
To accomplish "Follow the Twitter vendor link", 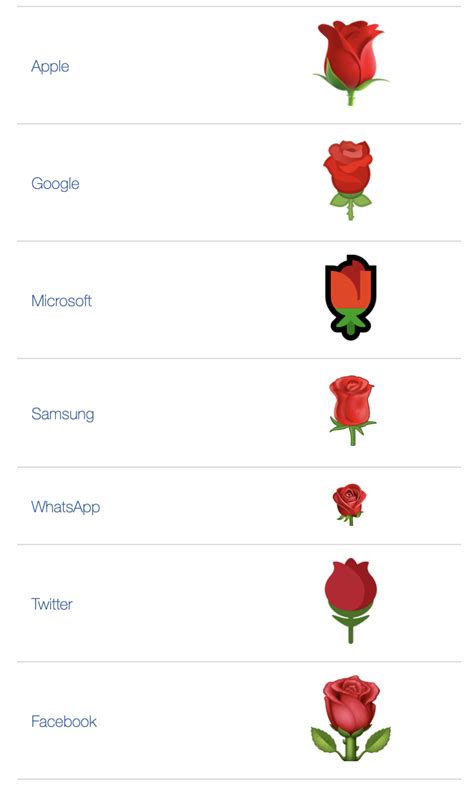I will pyautogui.click(x=52, y=604).
